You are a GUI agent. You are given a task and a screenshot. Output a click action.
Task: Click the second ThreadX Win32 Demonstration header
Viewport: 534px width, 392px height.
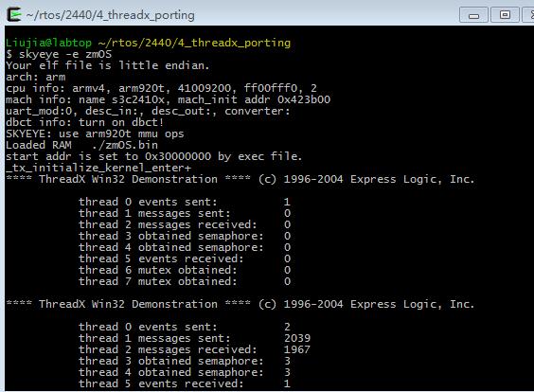pos(240,304)
